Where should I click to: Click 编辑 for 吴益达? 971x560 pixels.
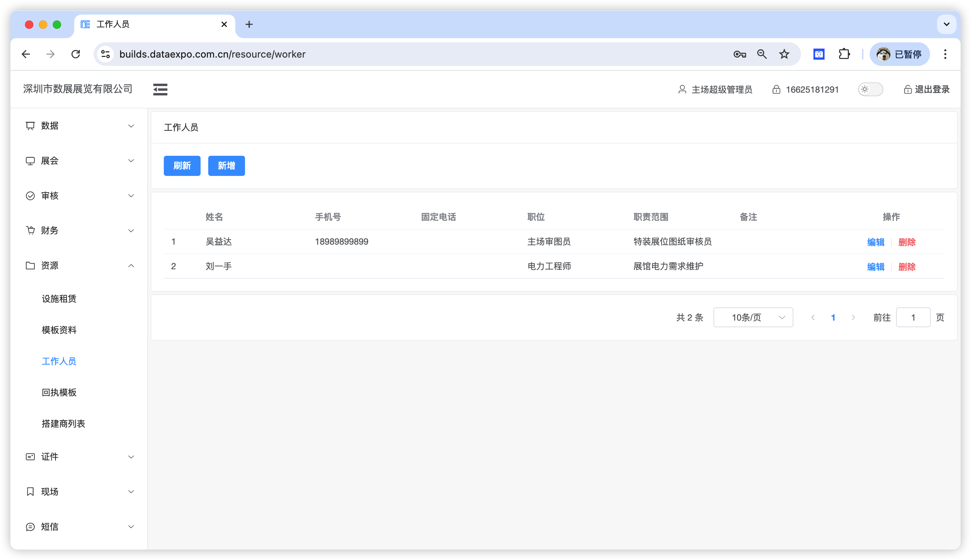point(876,242)
